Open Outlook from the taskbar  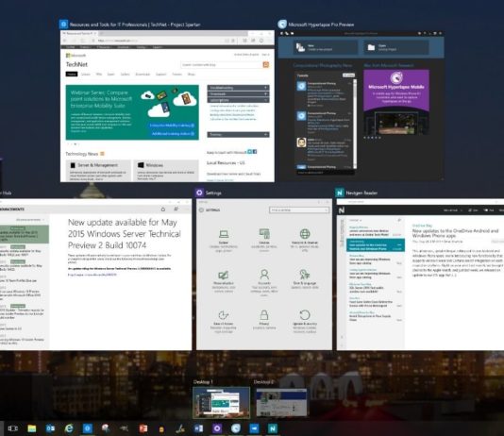pos(50,428)
